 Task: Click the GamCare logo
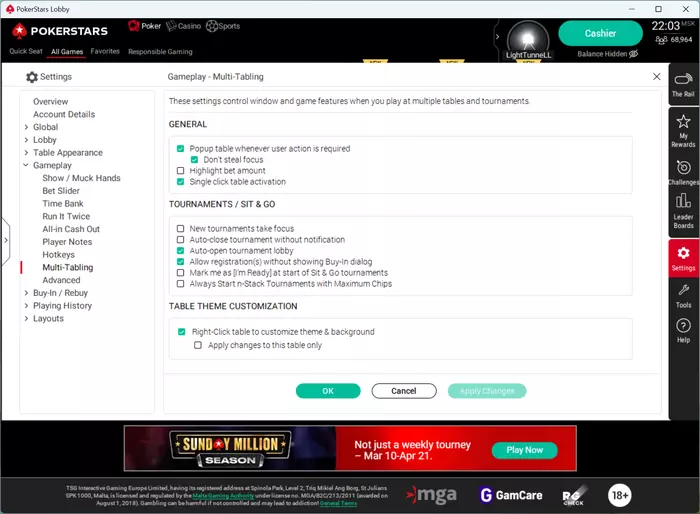coord(511,495)
